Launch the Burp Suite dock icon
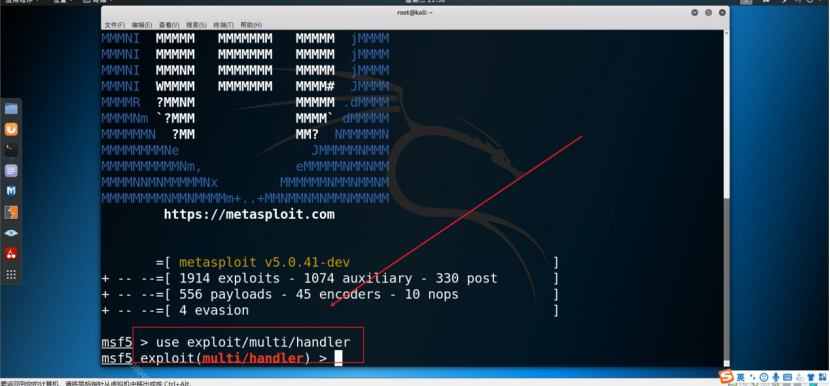 click(x=11, y=212)
